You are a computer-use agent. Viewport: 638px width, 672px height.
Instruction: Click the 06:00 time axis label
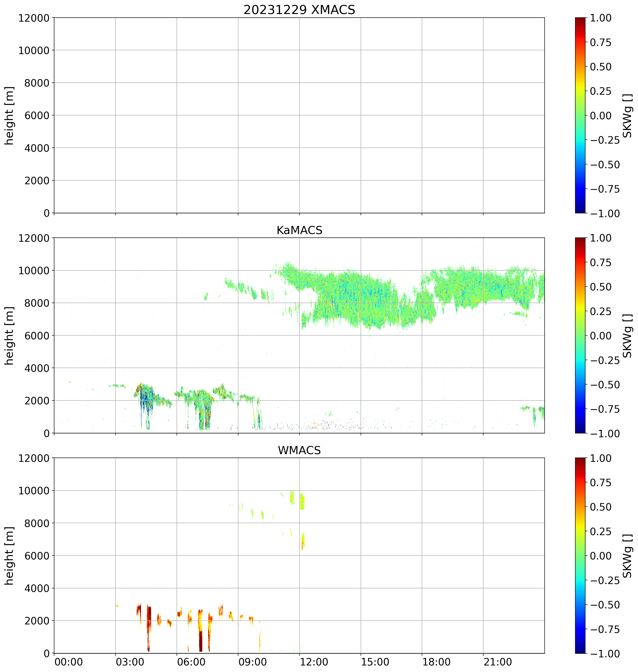coord(191,662)
